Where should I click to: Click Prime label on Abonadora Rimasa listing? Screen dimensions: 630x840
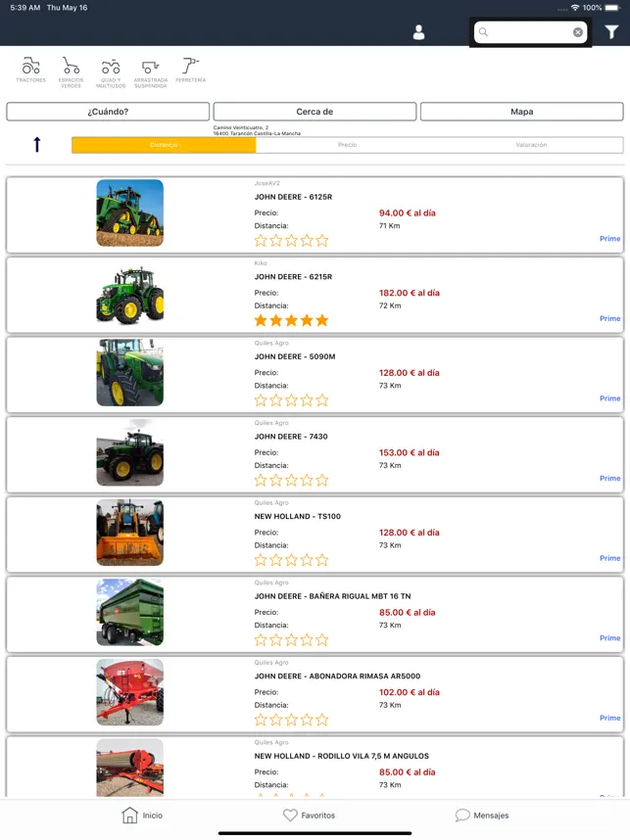(609, 718)
